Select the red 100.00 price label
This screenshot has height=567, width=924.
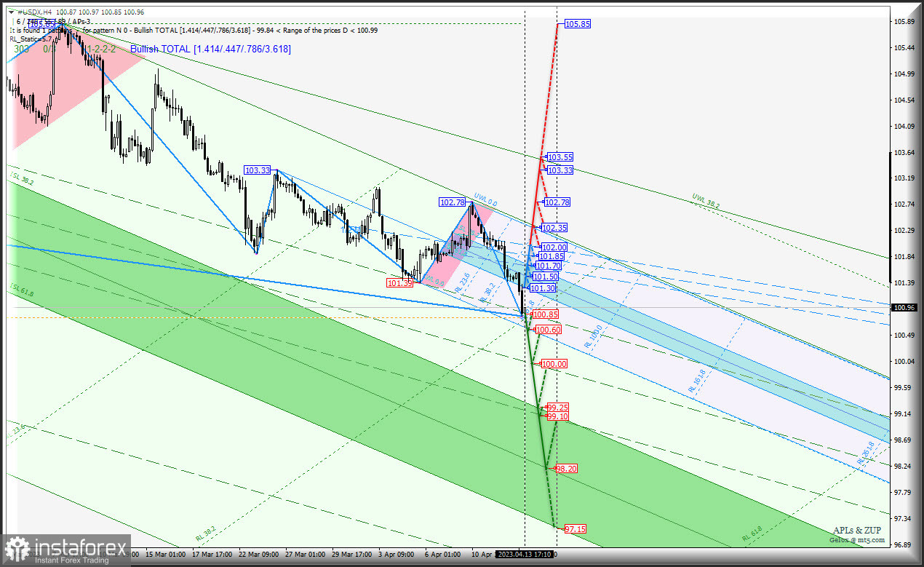(x=554, y=364)
